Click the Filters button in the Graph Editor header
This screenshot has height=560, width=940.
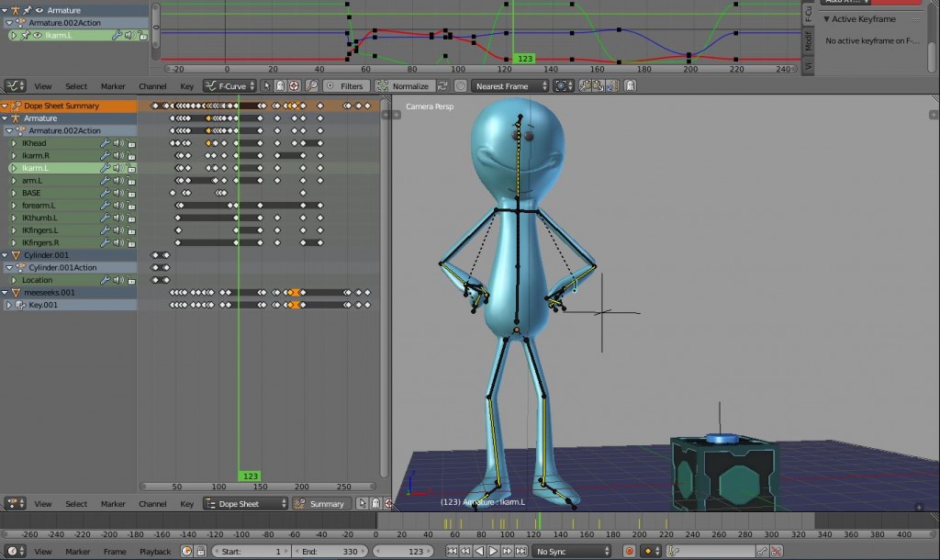point(346,84)
